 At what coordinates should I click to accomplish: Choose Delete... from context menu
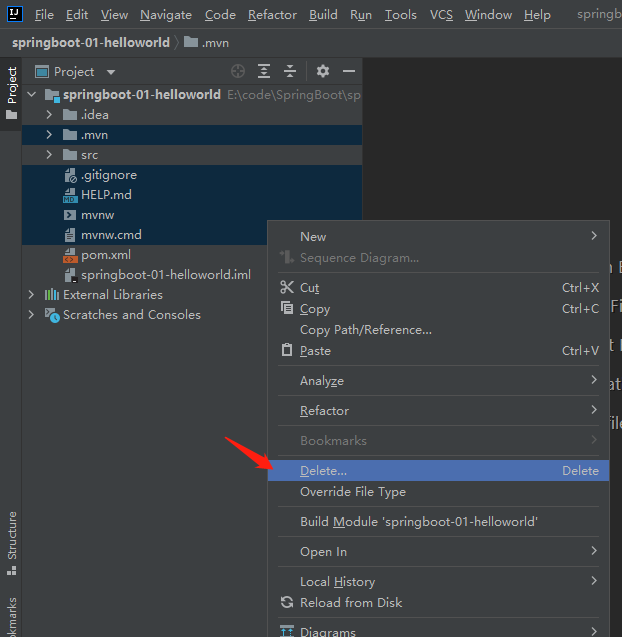[438, 470]
